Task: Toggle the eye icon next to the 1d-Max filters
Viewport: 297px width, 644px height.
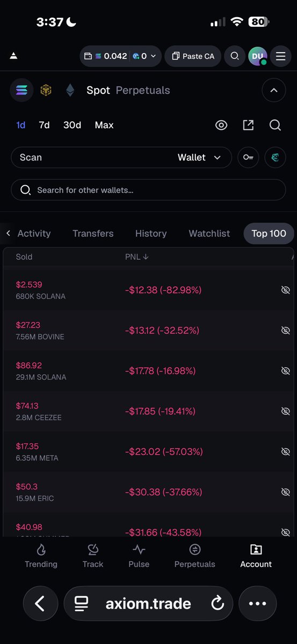Action: pos(221,125)
